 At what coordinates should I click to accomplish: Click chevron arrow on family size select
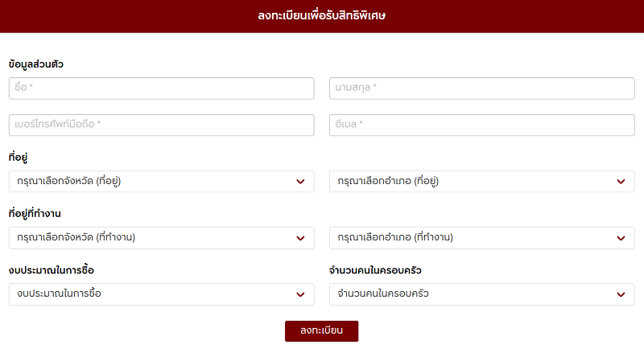coord(621,294)
